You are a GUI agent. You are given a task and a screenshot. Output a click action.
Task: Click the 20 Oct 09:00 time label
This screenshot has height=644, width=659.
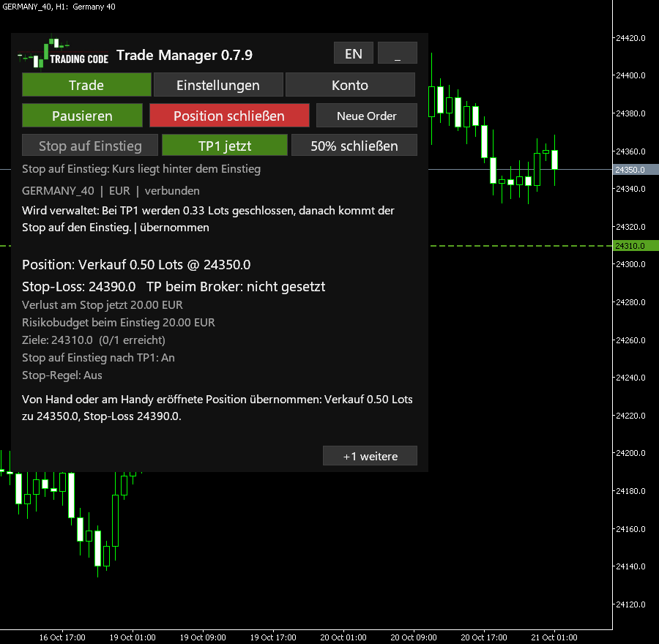[x=414, y=637]
